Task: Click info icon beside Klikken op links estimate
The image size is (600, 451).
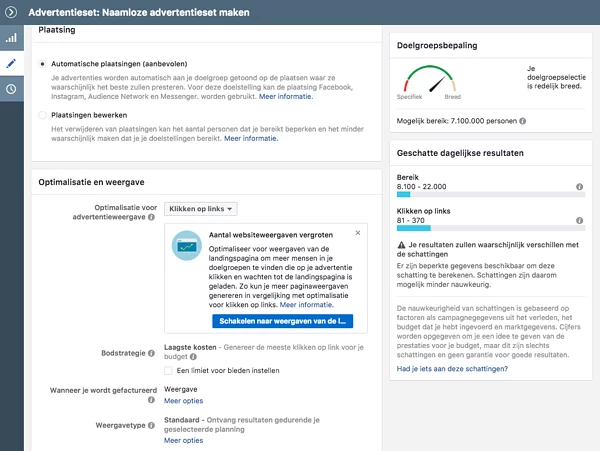Action: [580, 220]
